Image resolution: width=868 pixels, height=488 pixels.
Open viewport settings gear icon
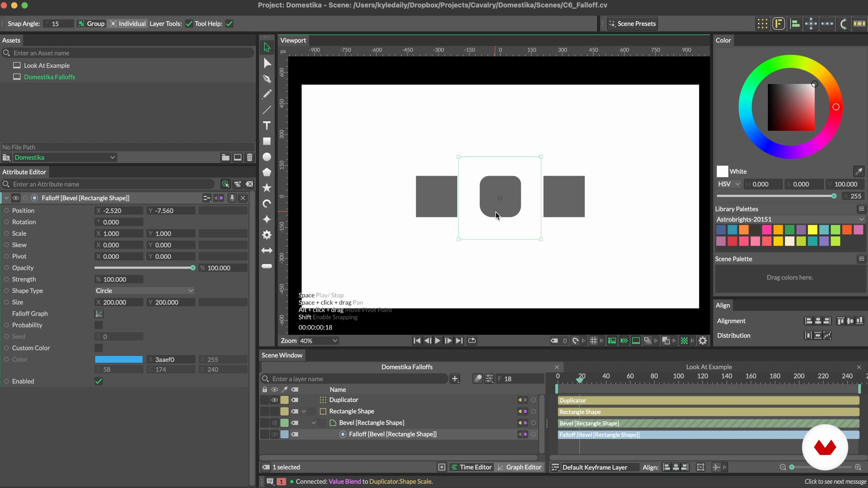point(703,341)
